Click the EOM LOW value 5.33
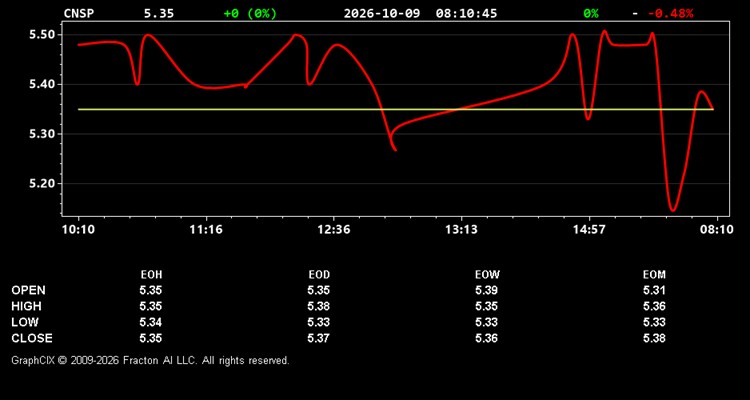750x400 pixels. click(x=654, y=322)
